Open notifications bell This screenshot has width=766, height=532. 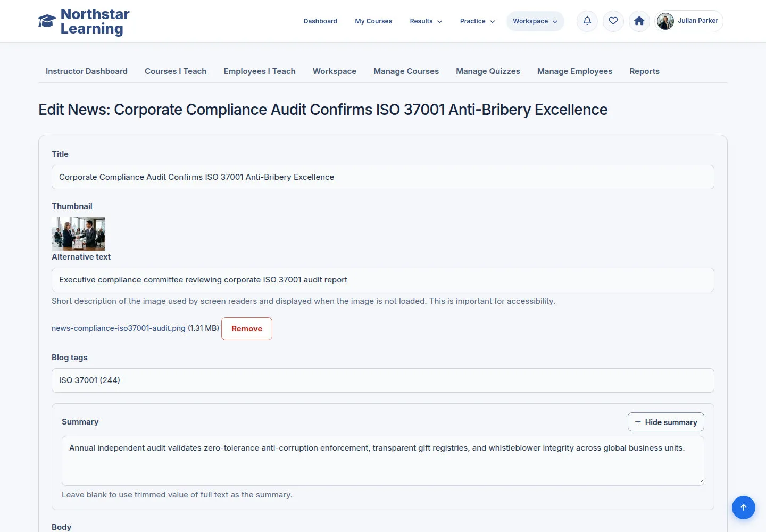[x=587, y=21]
